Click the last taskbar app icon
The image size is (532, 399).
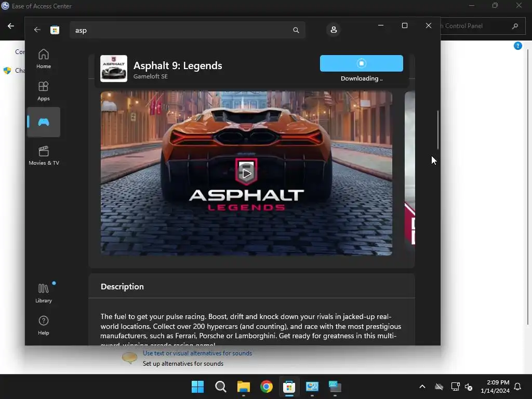335,387
